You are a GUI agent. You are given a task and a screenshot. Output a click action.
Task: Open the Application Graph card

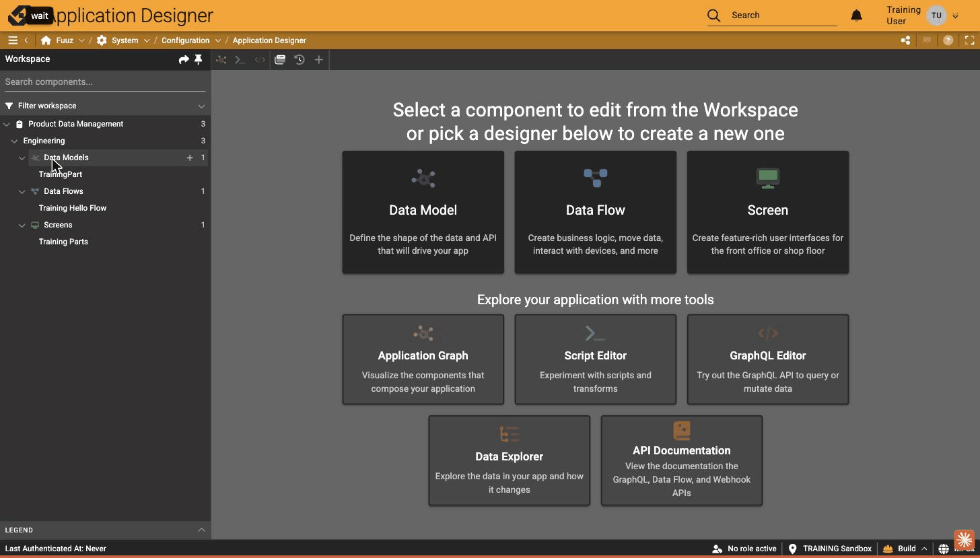(x=423, y=359)
